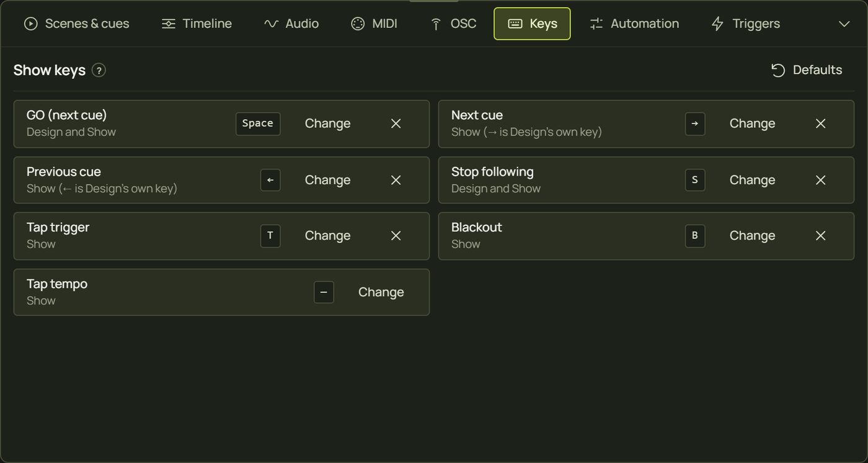868x463 pixels.
Task: Click the Space key badge for GO
Action: (258, 124)
